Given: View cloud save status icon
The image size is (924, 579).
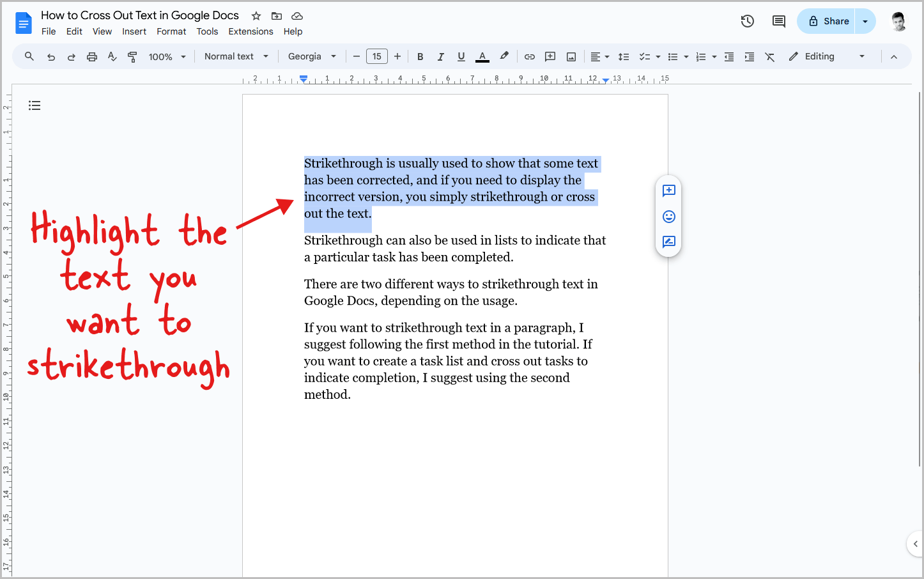Looking at the screenshot, I should click(x=297, y=16).
